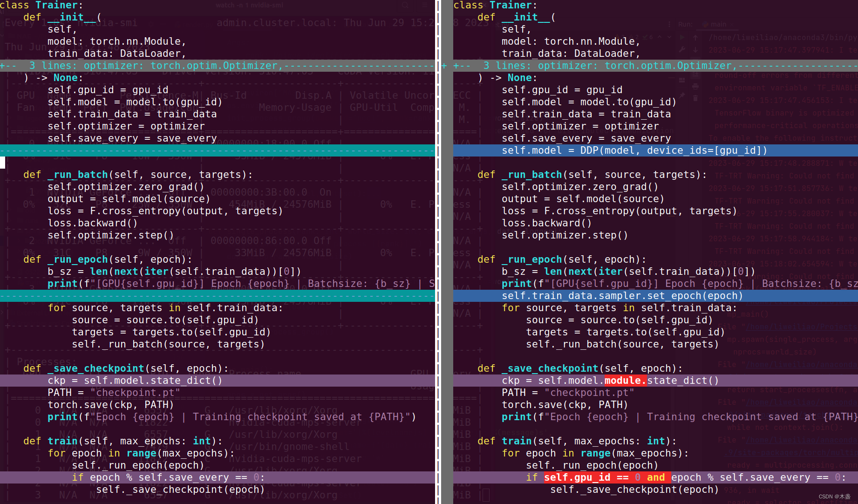
Task: Click 'self._run_epoch(epoch)' in left pane
Action: pyautogui.click(x=138, y=465)
